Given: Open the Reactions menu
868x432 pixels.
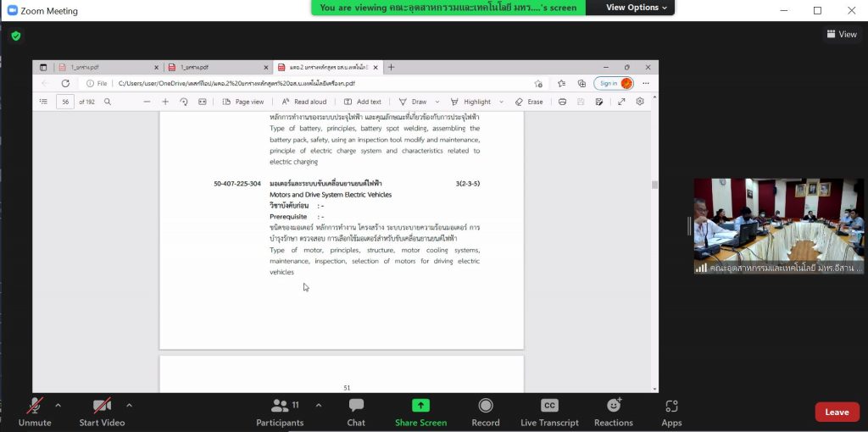Looking at the screenshot, I should (613, 413).
